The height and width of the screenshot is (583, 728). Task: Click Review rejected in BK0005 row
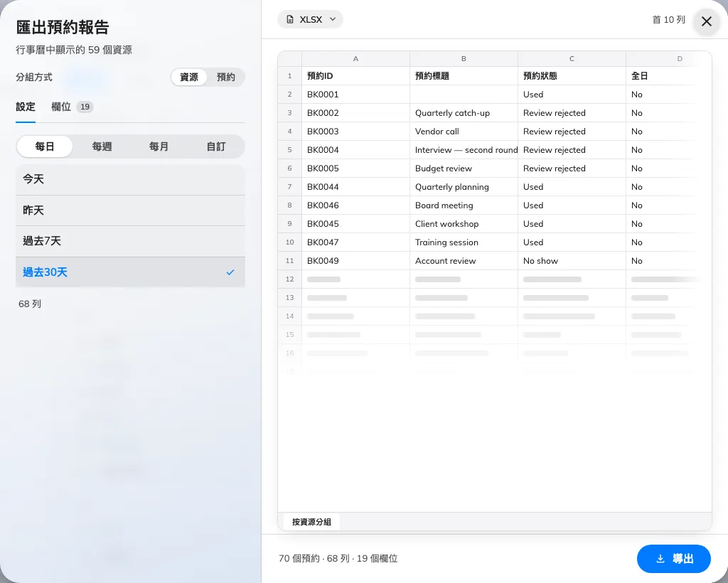572,169
